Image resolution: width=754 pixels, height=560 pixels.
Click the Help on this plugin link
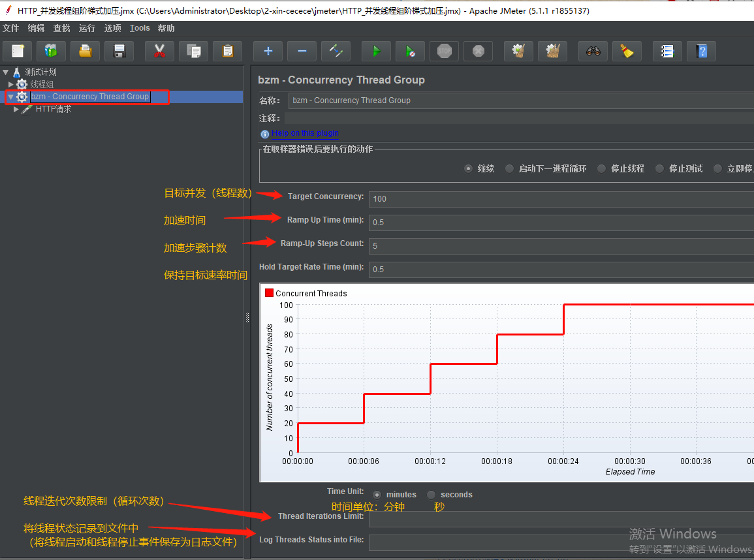click(304, 133)
